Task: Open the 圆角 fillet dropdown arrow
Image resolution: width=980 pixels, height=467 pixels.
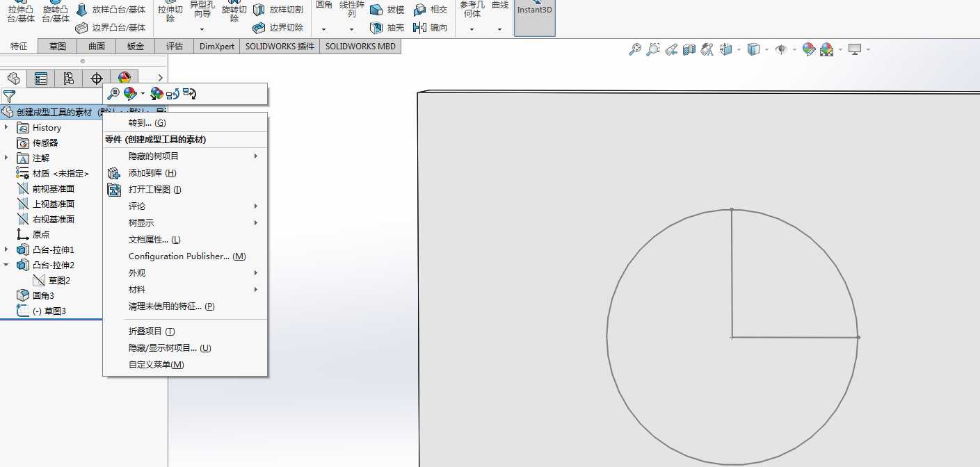Action: pyautogui.click(x=324, y=30)
